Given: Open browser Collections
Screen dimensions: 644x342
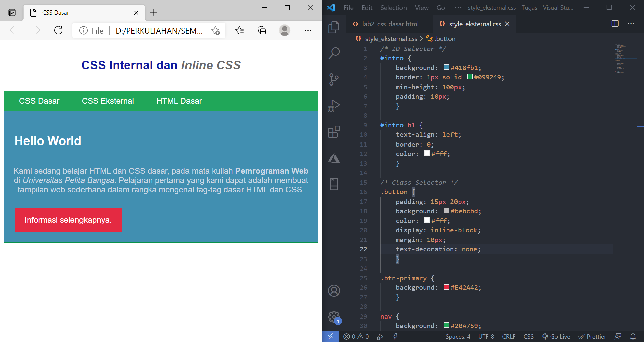Looking at the screenshot, I should 262,31.
